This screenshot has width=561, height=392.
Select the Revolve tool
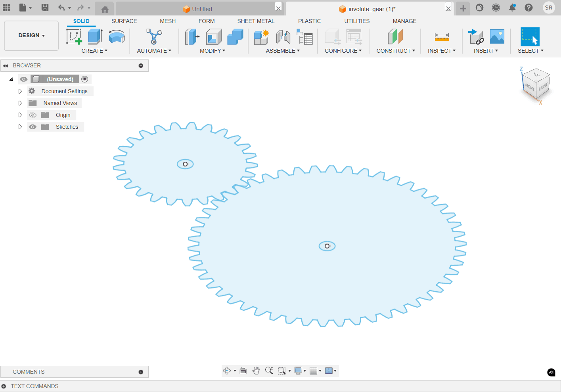coord(117,37)
